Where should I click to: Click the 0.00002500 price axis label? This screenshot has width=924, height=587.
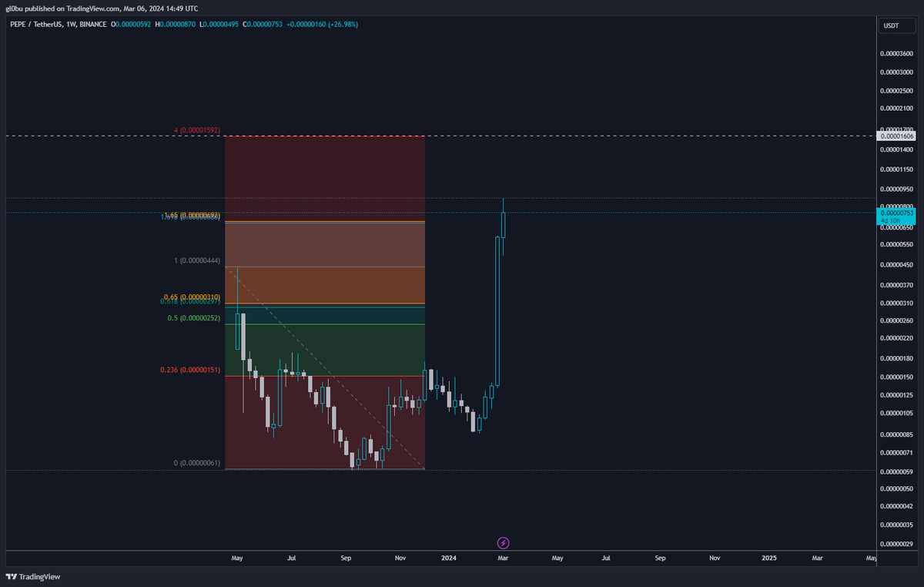[x=897, y=92]
